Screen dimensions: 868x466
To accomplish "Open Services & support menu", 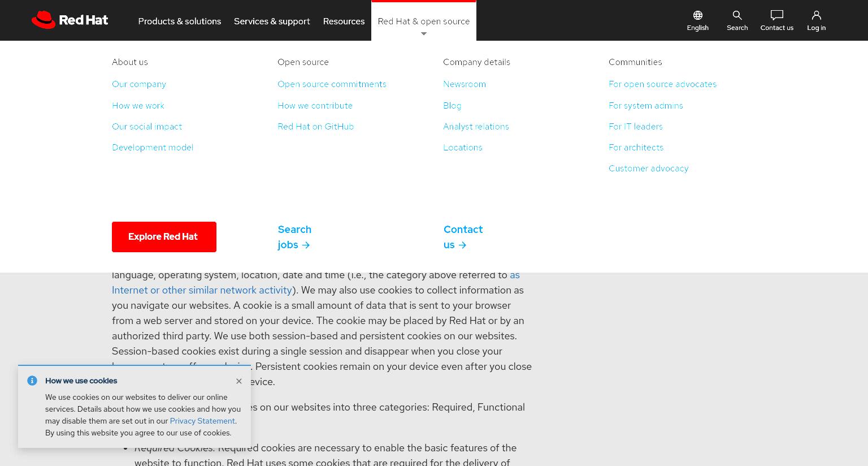I will 272,21.
